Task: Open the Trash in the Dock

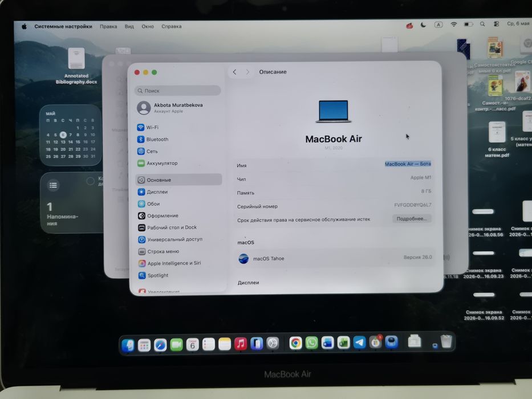Action: pyautogui.click(x=446, y=341)
